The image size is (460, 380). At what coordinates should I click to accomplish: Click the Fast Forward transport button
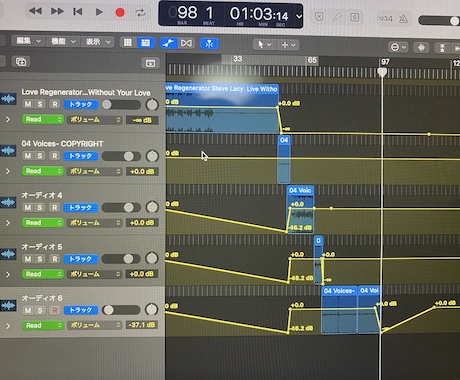(x=57, y=11)
